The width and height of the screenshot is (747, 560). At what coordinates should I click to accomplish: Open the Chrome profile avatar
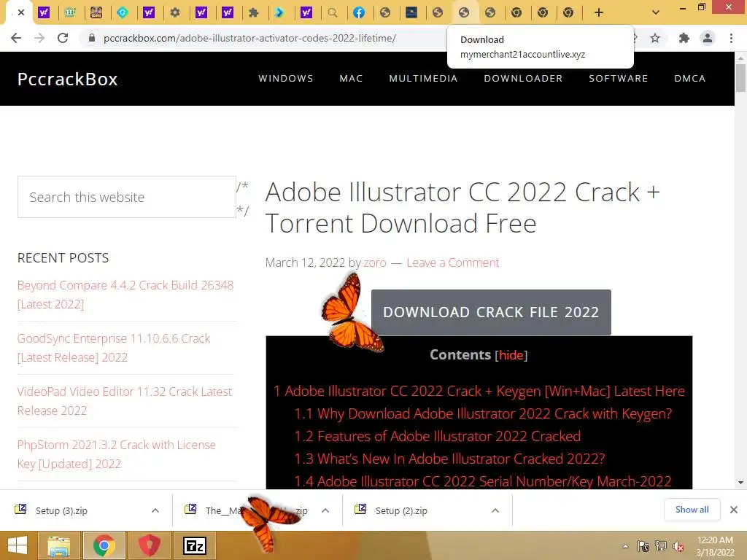[708, 38]
